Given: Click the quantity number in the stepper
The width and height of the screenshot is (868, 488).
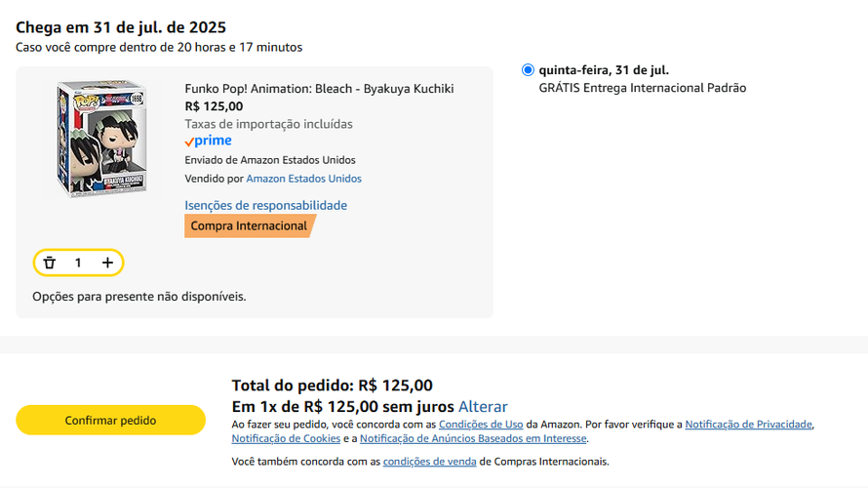Looking at the screenshot, I should coord(78,263).
